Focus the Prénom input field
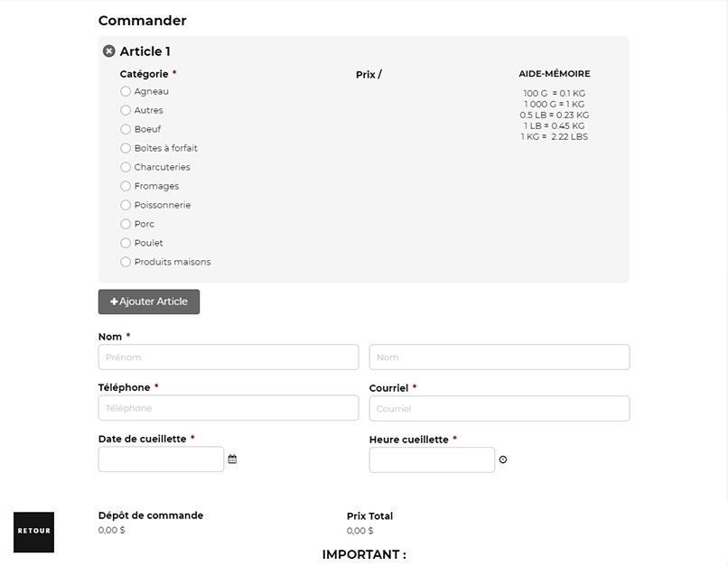Screen dimensions: 728x566 tap(229, 357)
